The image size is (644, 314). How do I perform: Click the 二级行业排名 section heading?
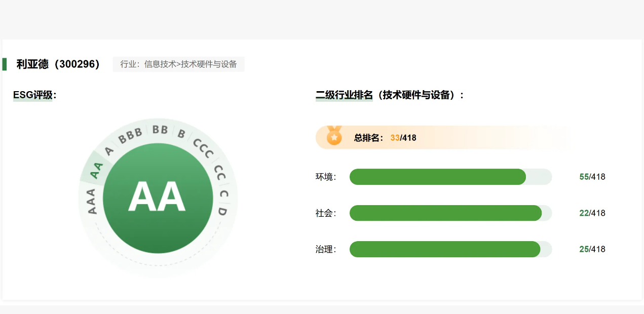[x=389, y=95]
